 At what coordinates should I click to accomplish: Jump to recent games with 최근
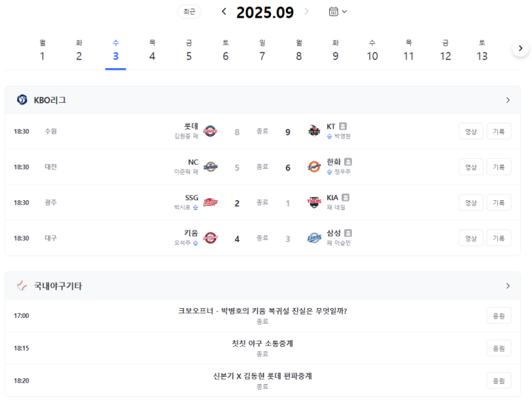[189, 11]
